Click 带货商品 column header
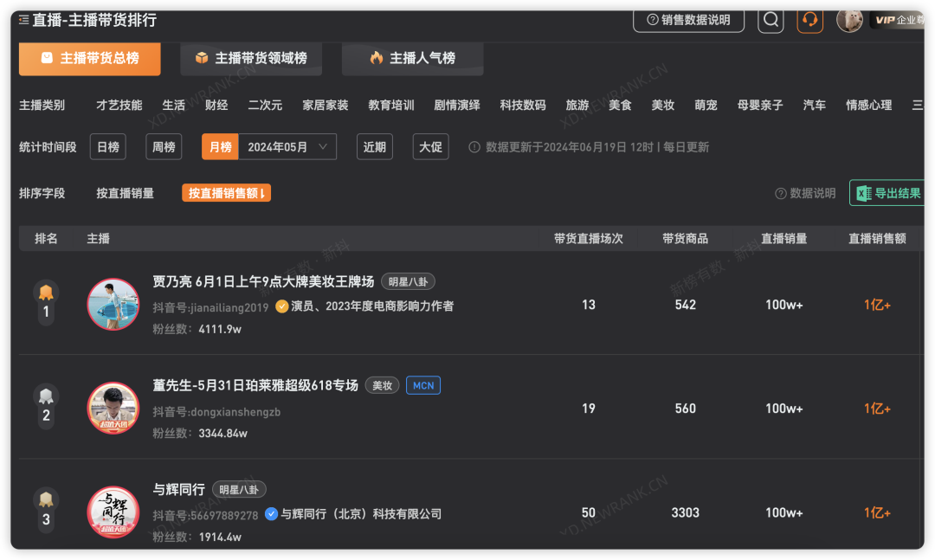This screenshot has width=935, height=560. (685, 239)
